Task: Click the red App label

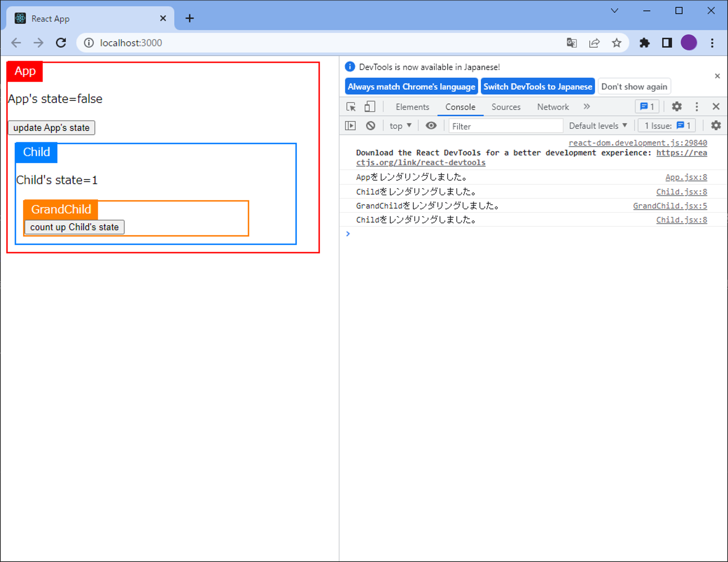Action: click(25, 71)
